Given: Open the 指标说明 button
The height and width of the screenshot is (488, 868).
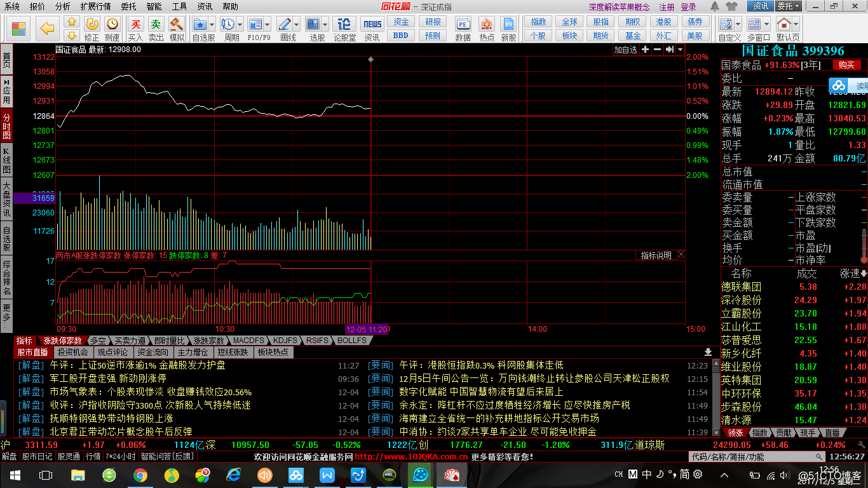Looking at the screenshot, I should click(x=656, y=255).
